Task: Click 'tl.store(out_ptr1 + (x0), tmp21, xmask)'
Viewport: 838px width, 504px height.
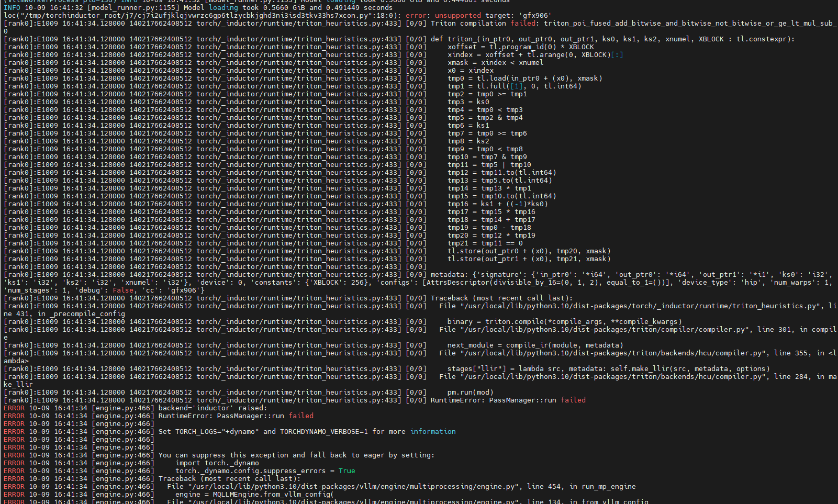Action: click(x=529, y=259)
